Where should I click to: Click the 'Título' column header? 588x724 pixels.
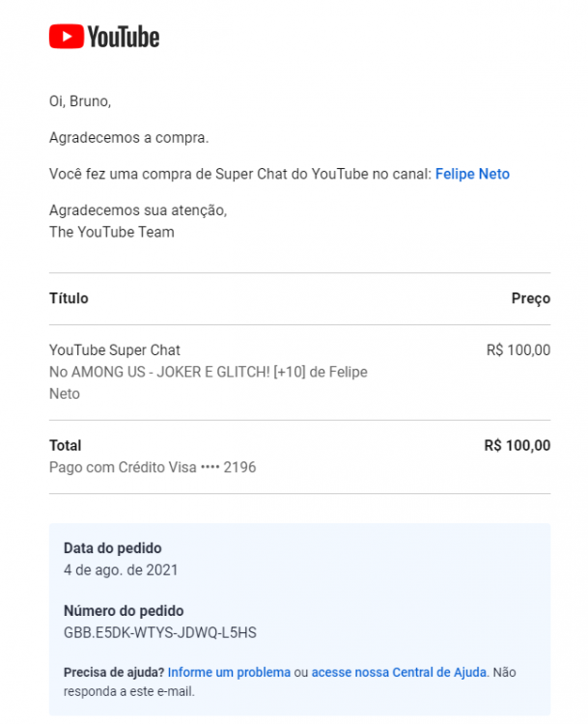pos(69,298)
